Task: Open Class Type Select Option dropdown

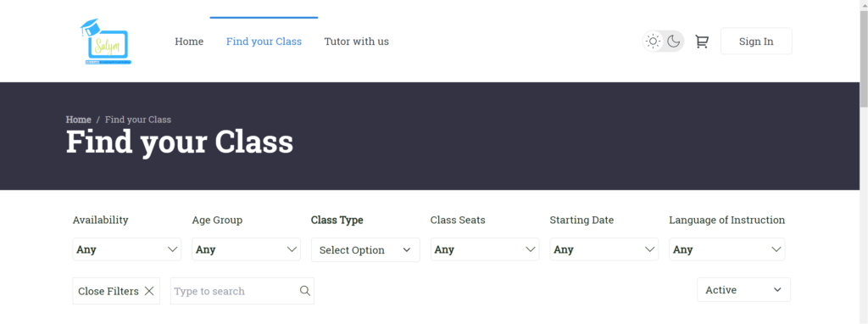Action: point(365,249)
